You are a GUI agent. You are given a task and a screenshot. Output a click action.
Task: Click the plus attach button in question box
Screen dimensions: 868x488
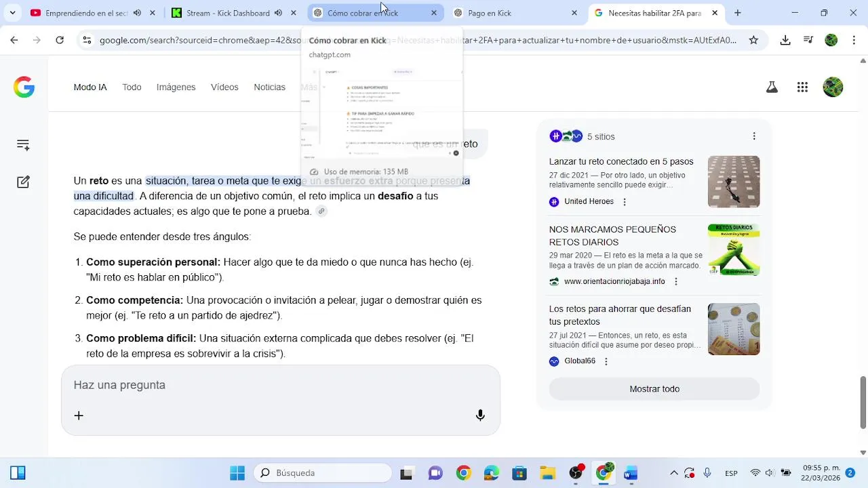click(79, 415)
